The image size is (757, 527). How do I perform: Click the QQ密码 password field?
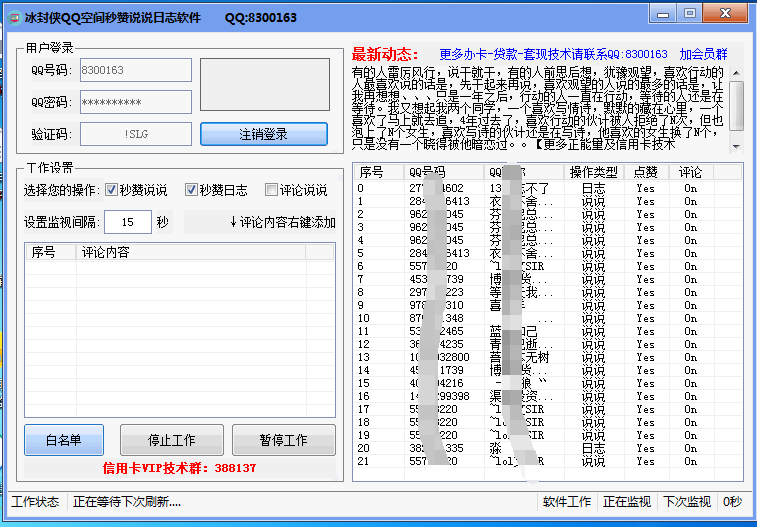[x=135, y=102]
